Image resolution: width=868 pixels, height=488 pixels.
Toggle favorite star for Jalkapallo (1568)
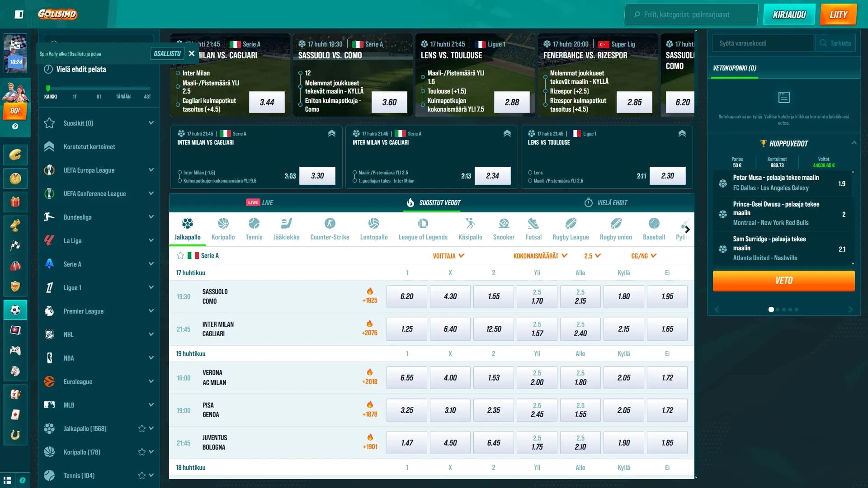(142, 428)
